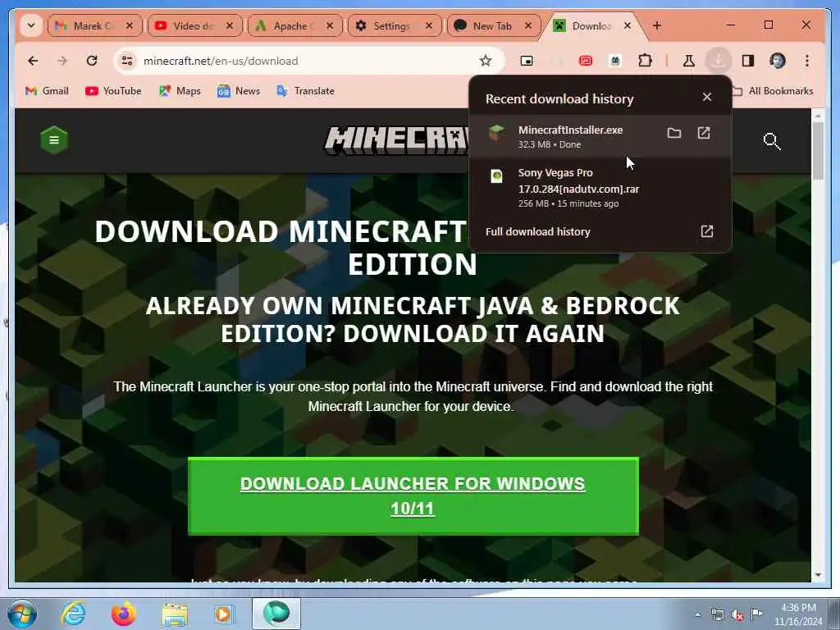Screen dimensions: 840x630
Task: Toggle the Downloads toolbar button
Action: point(718,61)
